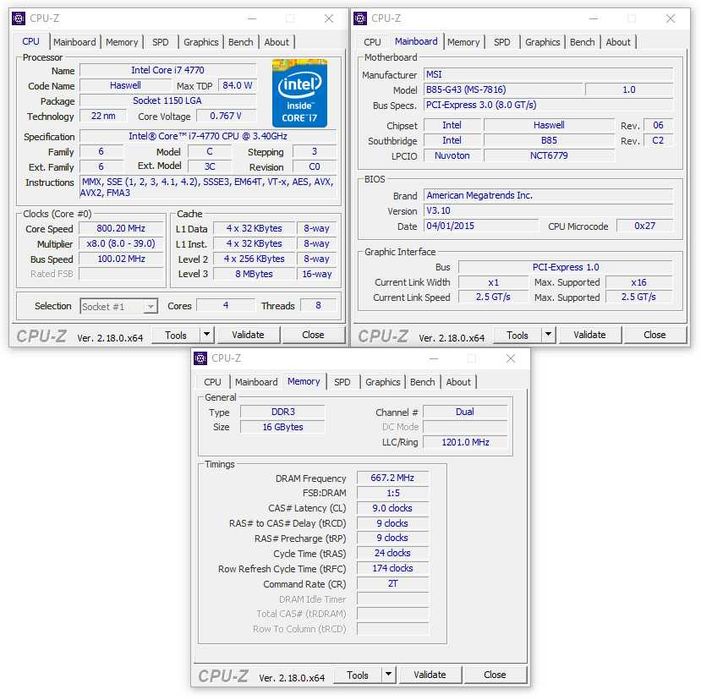The width and height of the screenshot is (701, 699).
Task: Close the Memory window with the title bar X
Action: click(511, 358)
